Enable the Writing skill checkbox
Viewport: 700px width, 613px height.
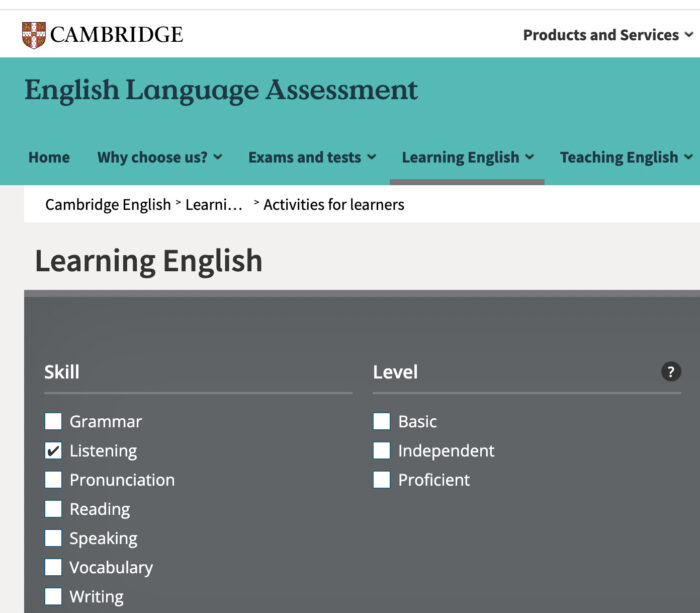[x=53, y=596]
